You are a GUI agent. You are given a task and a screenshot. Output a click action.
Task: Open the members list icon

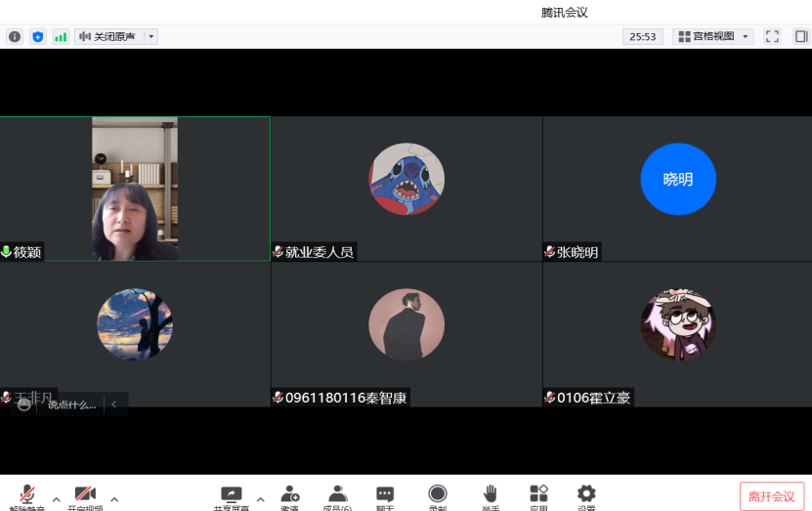point(337,494)
